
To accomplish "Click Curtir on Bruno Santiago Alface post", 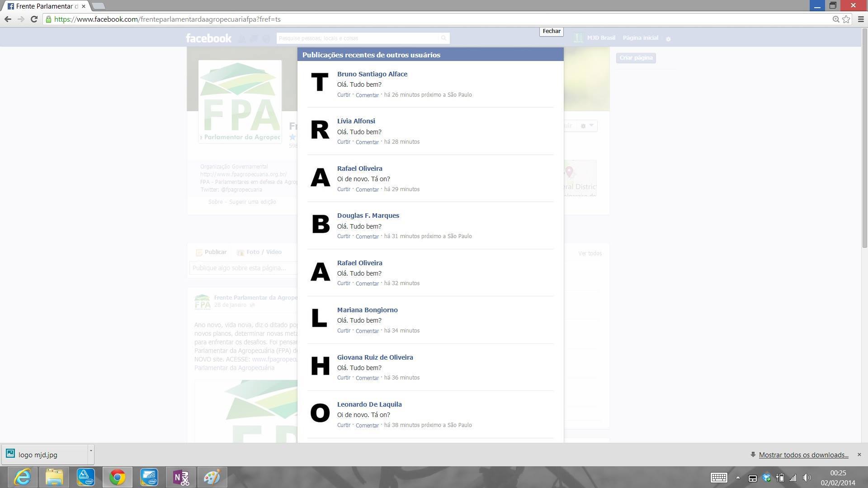I will pos(344,95).
